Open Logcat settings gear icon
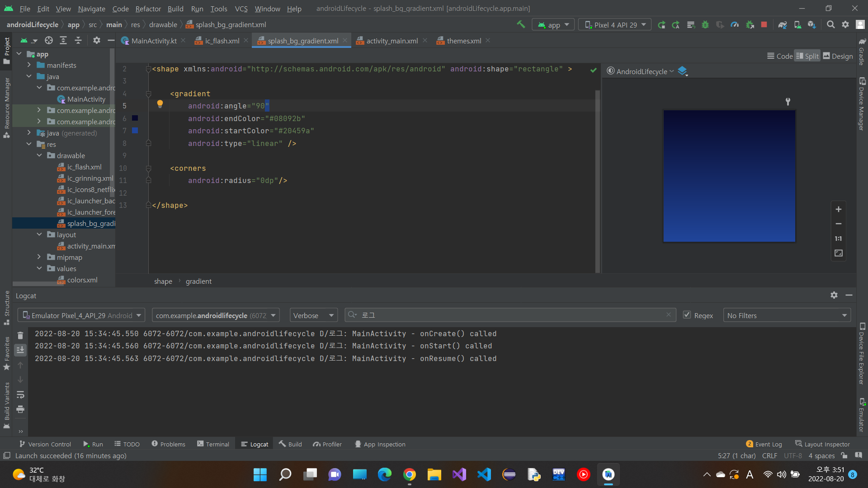 (x=834, y=295)
